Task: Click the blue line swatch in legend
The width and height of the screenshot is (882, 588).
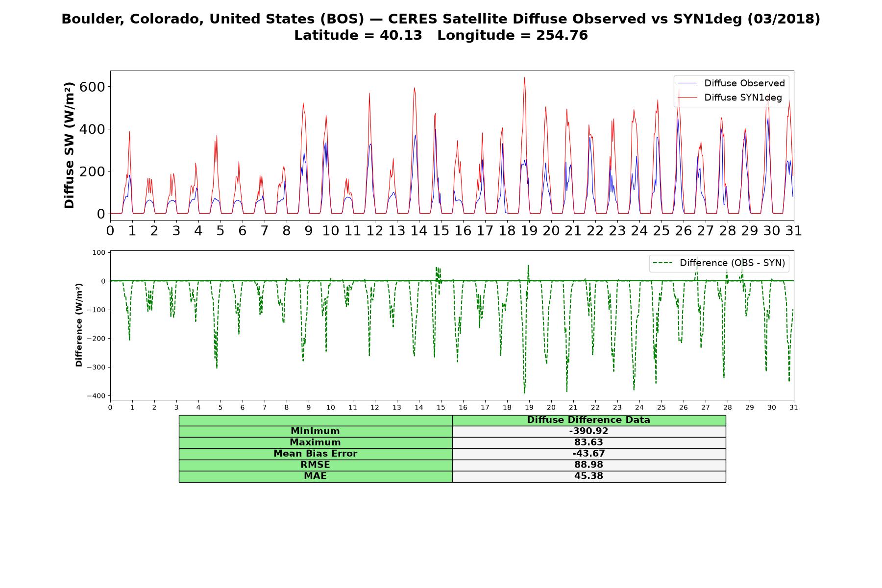Action: click(687, 84)
